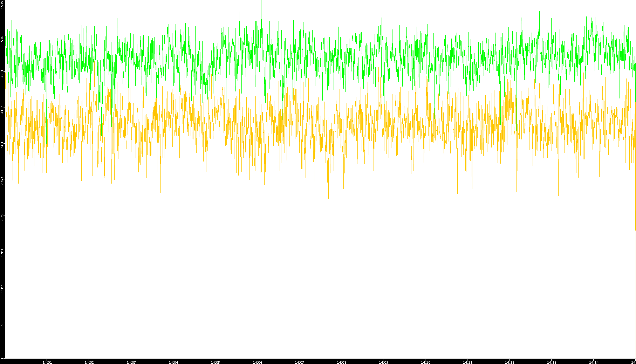The image size is (636, 364).
Task: Select the 14:14 time marker
Action: tap(594, 362)
